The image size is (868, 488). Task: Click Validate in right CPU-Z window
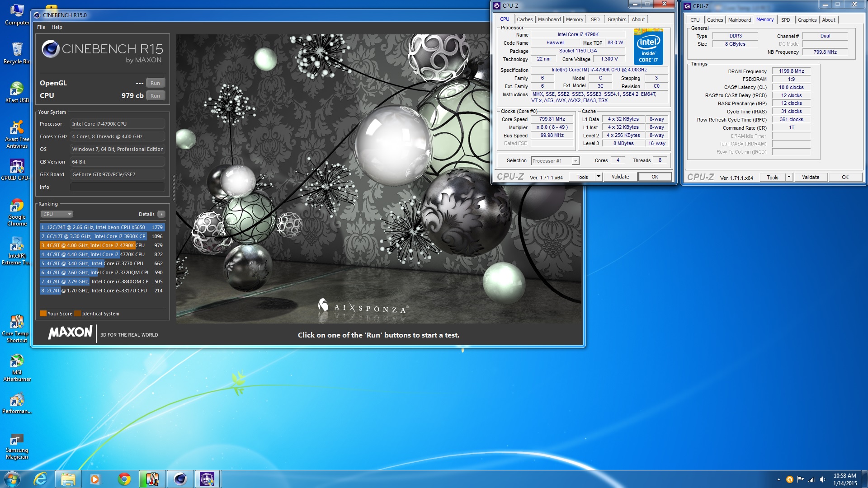click(811, 178)
